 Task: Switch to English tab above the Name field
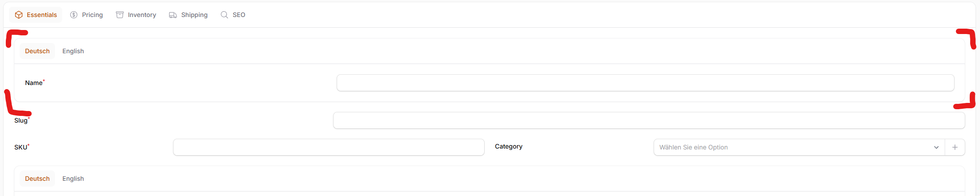click(73, 51)
